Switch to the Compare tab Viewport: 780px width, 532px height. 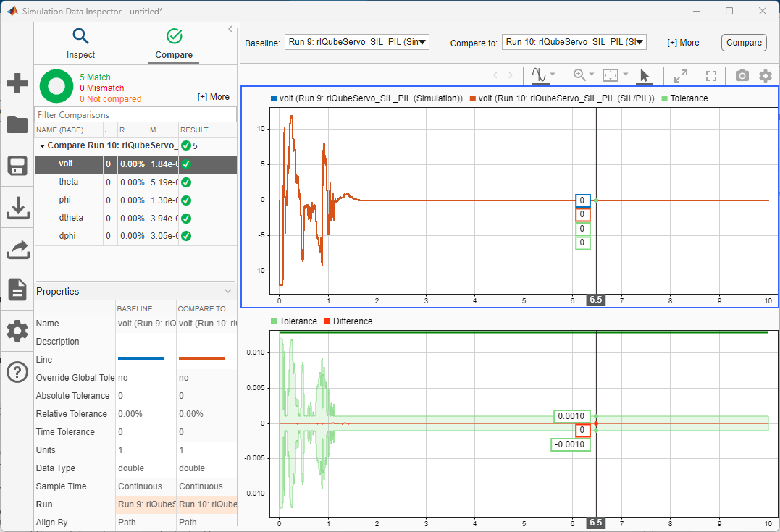tap(174, 43)
